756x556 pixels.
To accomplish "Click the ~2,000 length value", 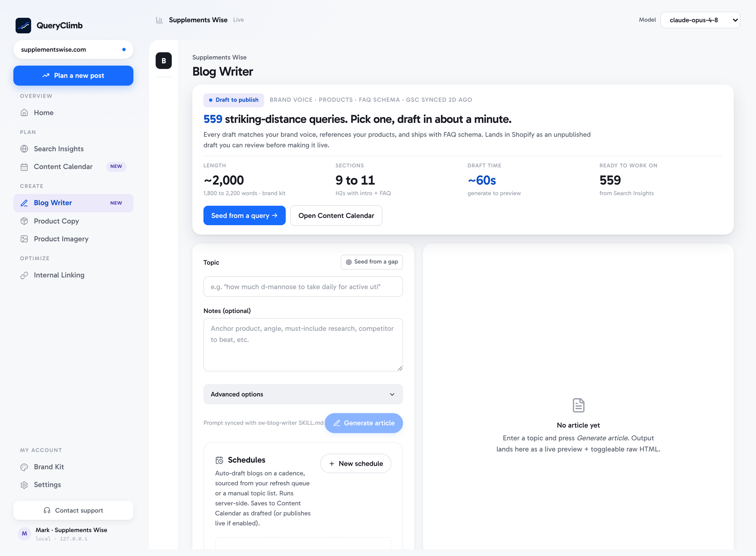I will 224,180.
